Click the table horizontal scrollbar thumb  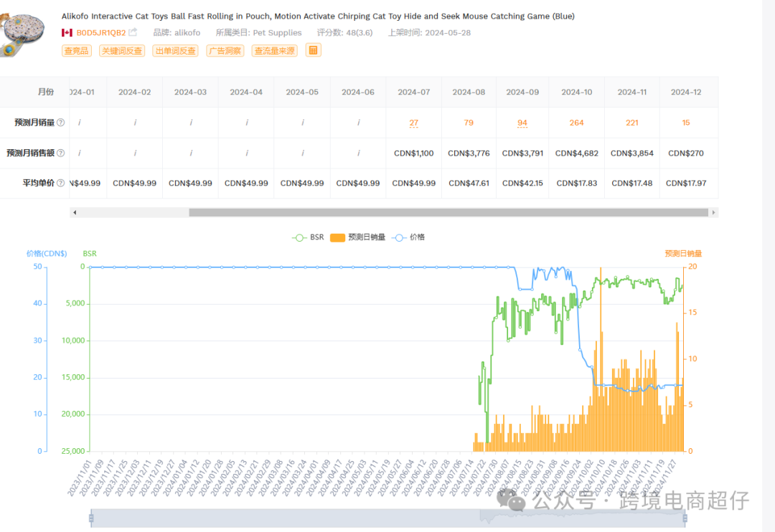coord(448,212)
